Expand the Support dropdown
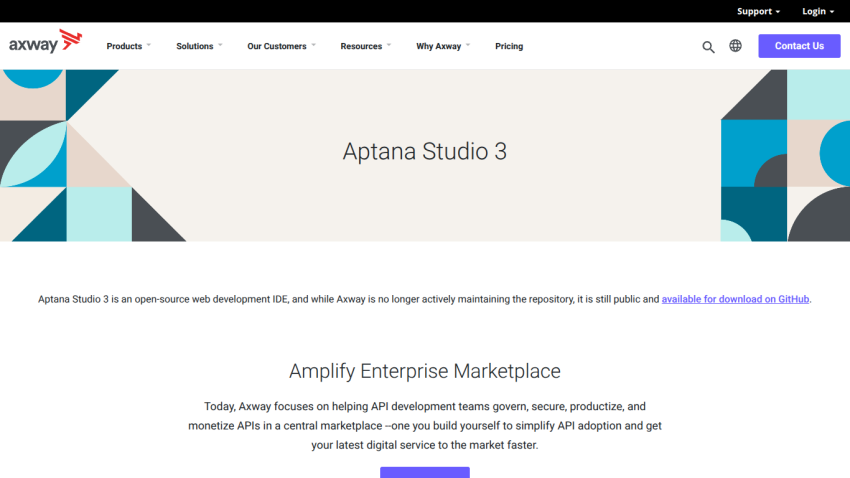Screen dimensions: 850x478 [x=758, y=11]
